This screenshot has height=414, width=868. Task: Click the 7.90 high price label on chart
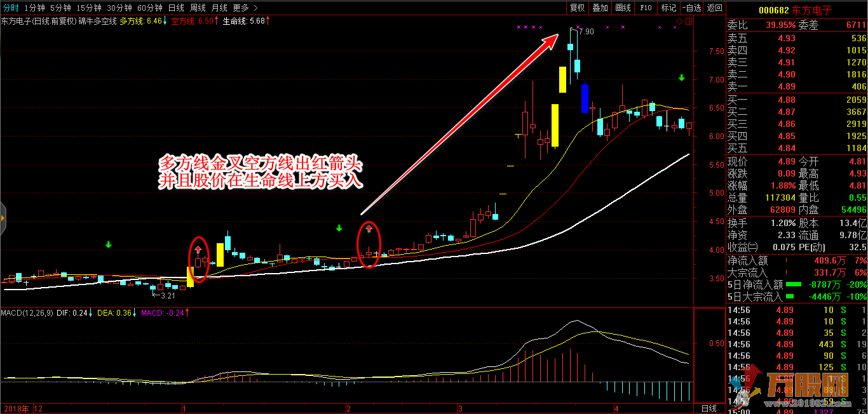tap(587, 32)
